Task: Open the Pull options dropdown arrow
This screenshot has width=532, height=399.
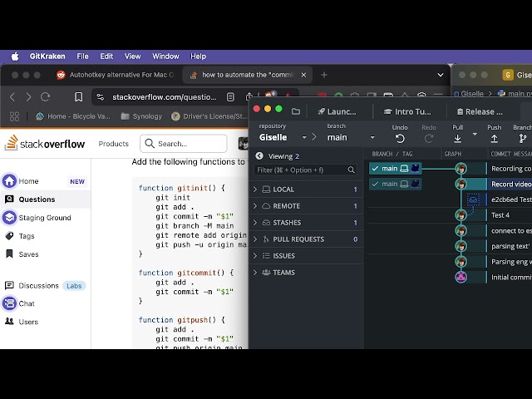Action: coord(475,135)
